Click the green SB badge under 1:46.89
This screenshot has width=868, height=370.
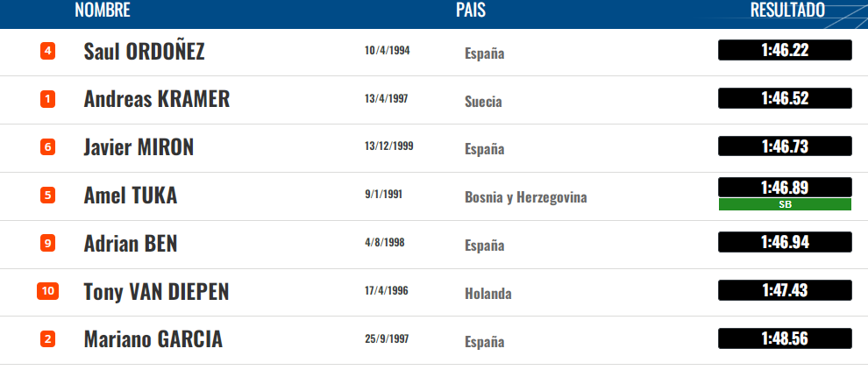[785, 204]
